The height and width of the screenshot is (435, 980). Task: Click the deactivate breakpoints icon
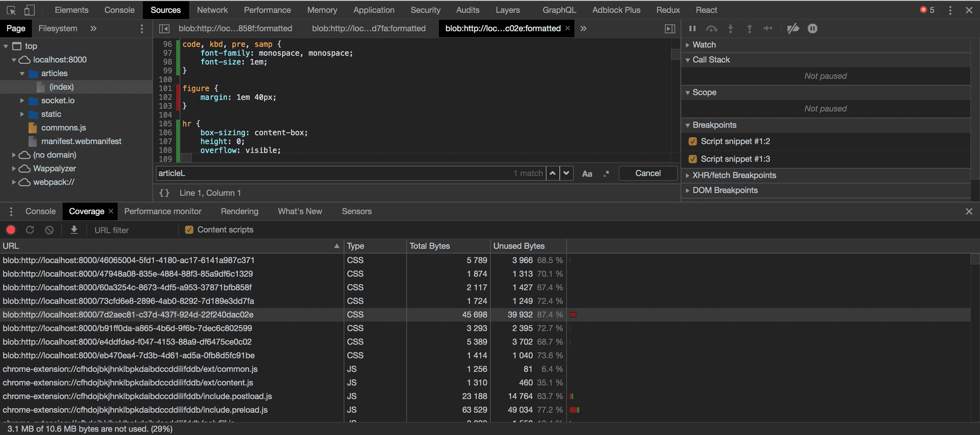point(793,29)
